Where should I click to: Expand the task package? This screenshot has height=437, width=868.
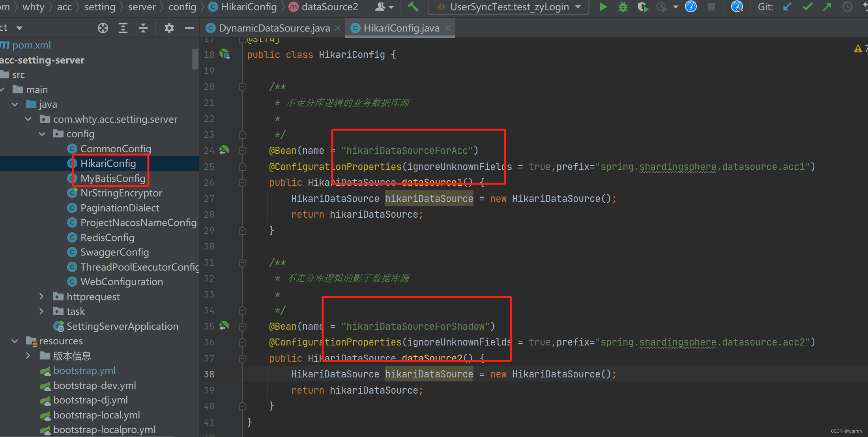[41, 311]
